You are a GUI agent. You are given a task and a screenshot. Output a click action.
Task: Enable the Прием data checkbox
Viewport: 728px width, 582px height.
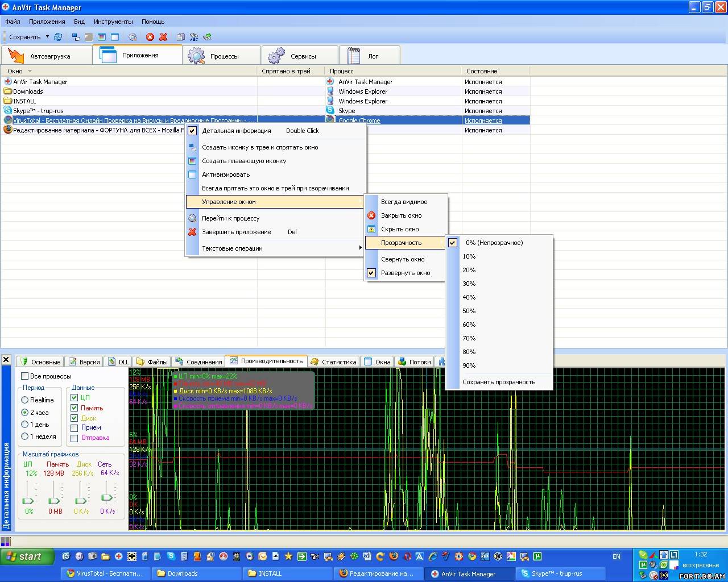coord(74,427)
